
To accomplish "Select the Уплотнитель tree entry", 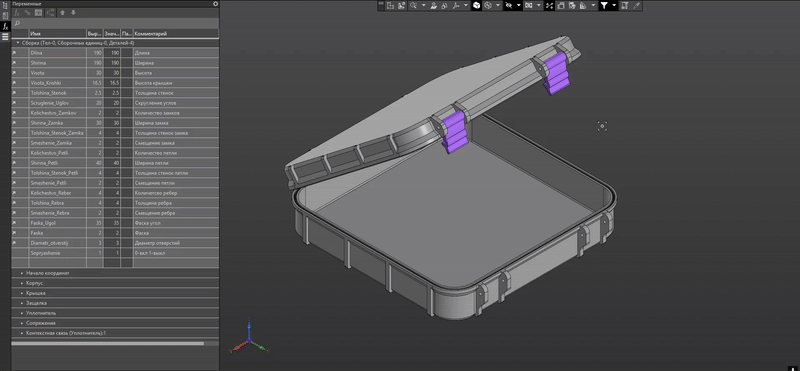I will click(x=41, y=313).
